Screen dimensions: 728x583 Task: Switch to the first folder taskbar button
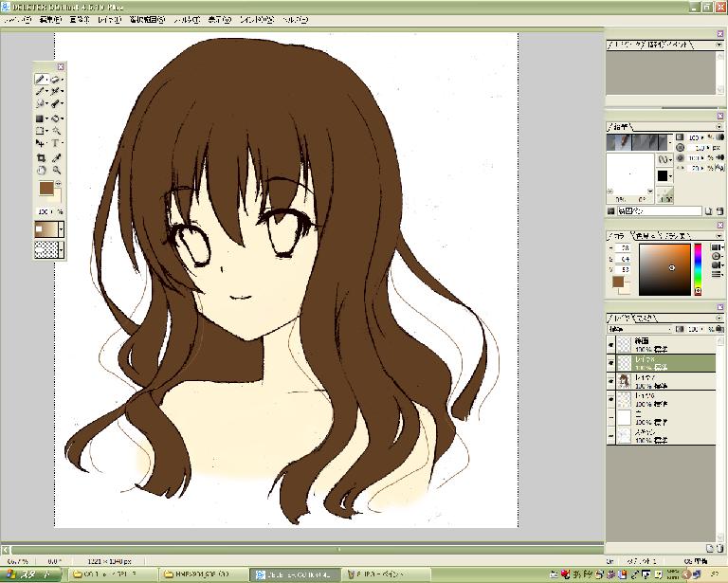[x=111, y=574]
